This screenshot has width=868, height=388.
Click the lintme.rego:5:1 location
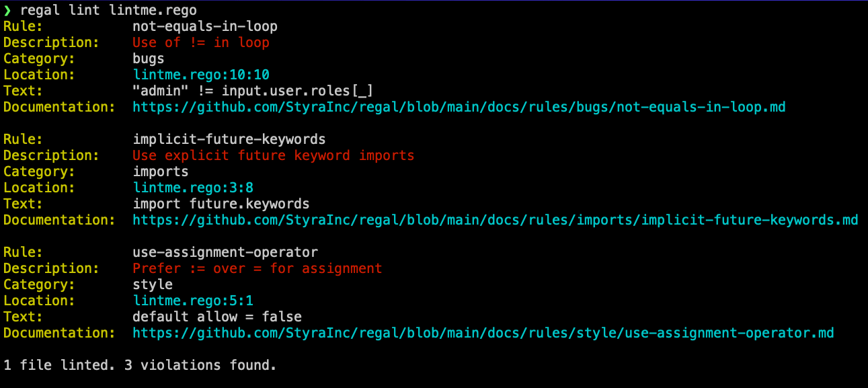(x=193, y=301)
